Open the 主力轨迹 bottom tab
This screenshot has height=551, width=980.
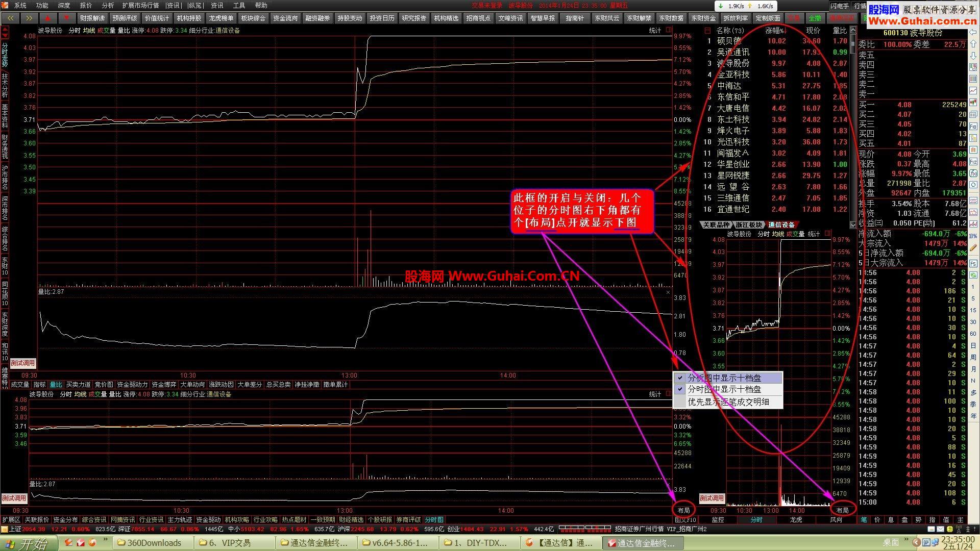(180, 520)
